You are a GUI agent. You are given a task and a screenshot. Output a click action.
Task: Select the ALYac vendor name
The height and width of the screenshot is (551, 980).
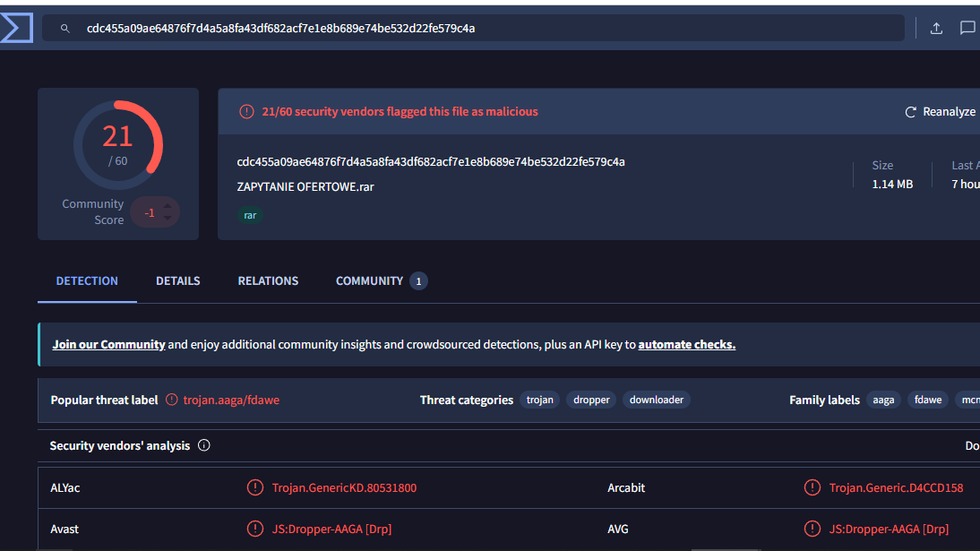pos(65,487)
